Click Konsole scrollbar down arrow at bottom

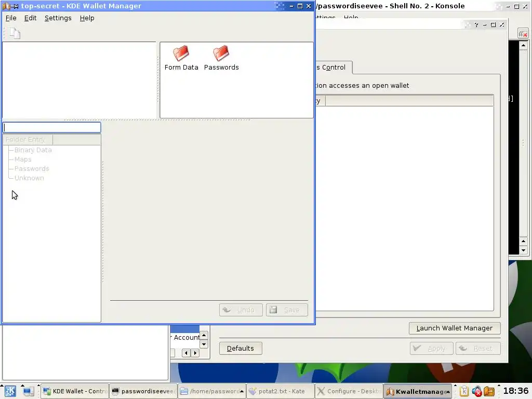[523, 250]
